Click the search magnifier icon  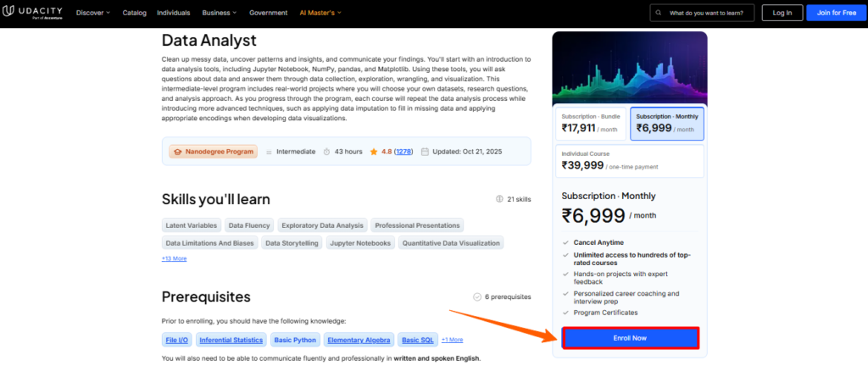(658, 13)
